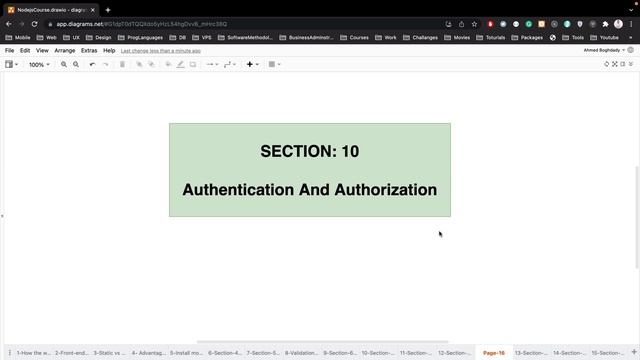Switch to the 4- Advantag... page tab
This screenshot has height=360, width=640.
coord(148,353)
